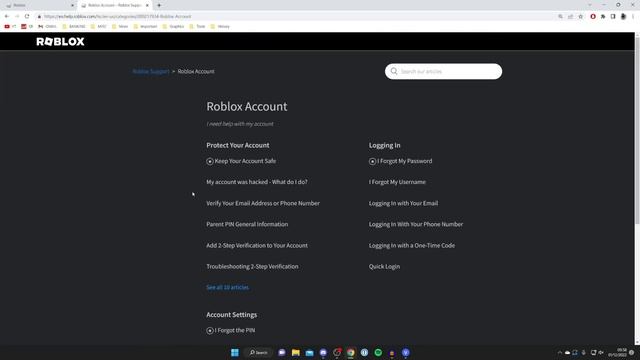The width and height of the screenshot is (640, 360).
Task: Click the volume icon in the system tray
Action: [x=601, y=352]
